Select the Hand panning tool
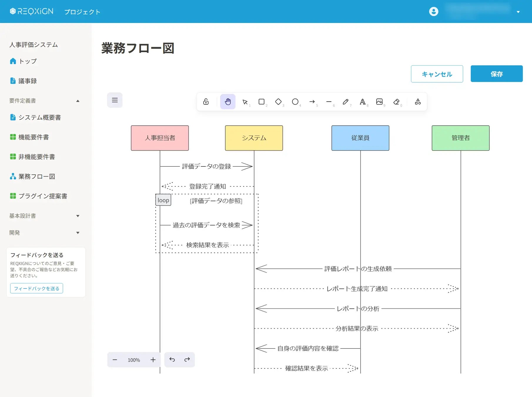This screenshot has height=397, width=532. click(x=228, y=102)
